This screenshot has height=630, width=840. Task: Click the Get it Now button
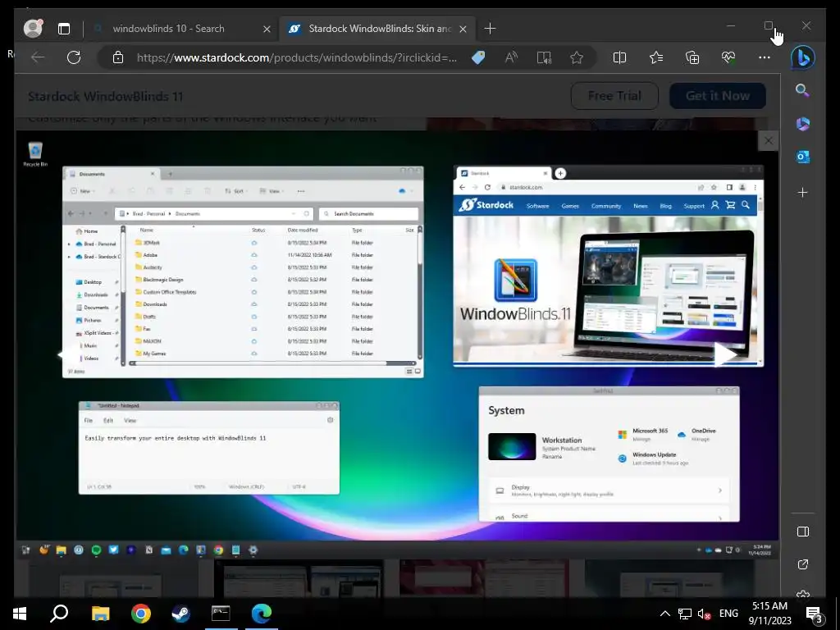(x=717, y=96)
